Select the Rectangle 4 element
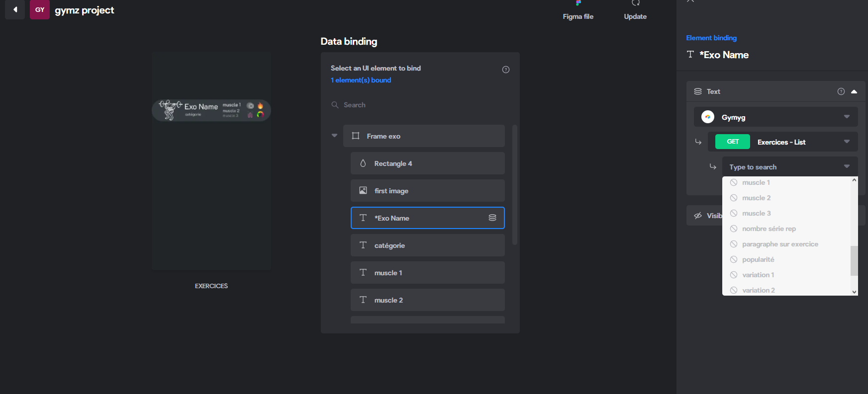 pos(428,163)
